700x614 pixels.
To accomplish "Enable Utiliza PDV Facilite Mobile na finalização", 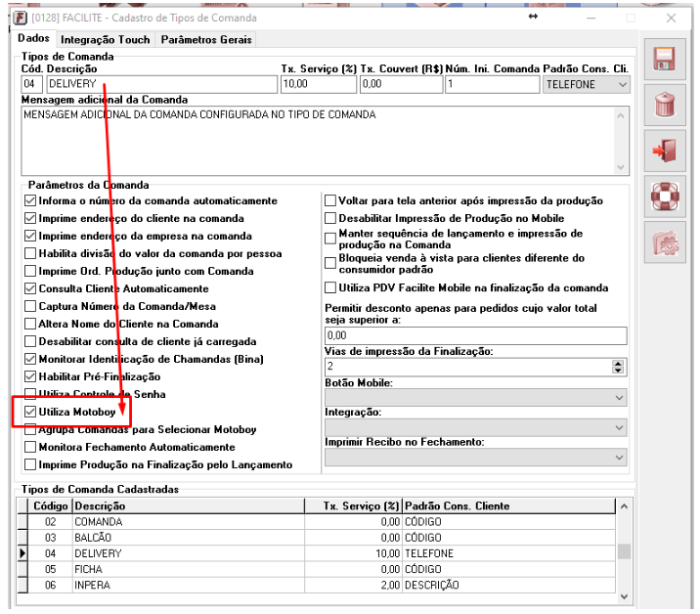I will click(330, 287).
